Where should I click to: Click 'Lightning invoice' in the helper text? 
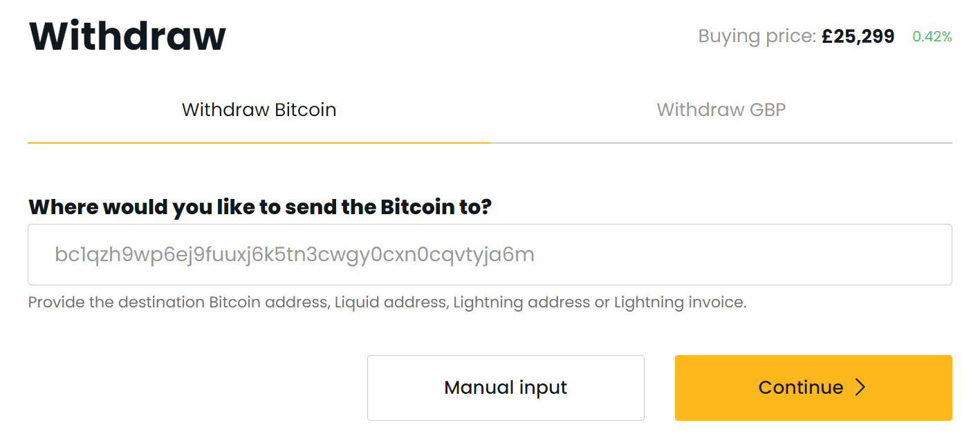click(679, 303)
